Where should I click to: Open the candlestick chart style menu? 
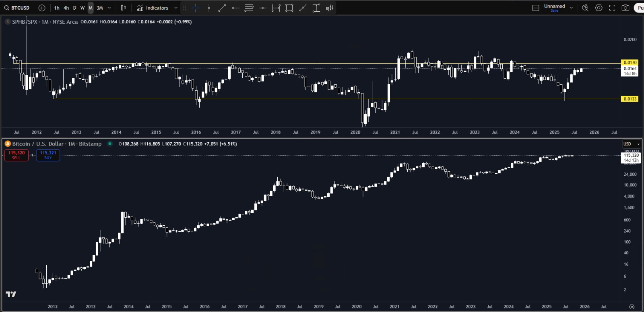pos(124,8)
